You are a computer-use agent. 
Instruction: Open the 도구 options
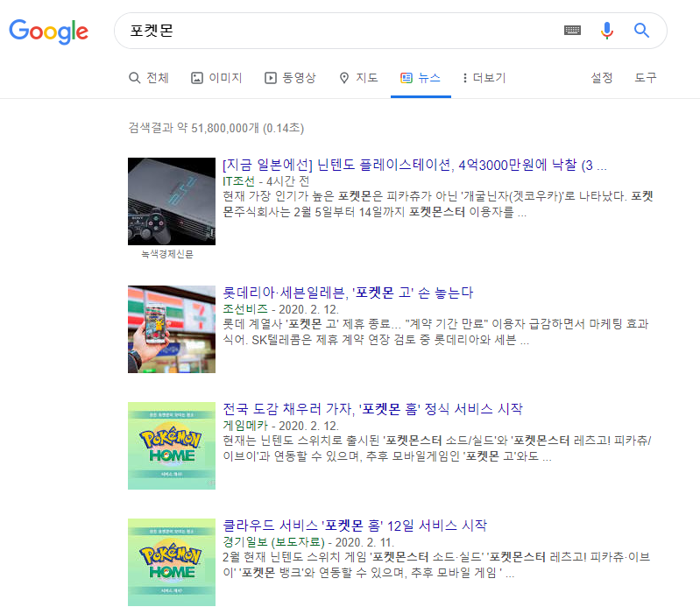(x=646, y=78)
